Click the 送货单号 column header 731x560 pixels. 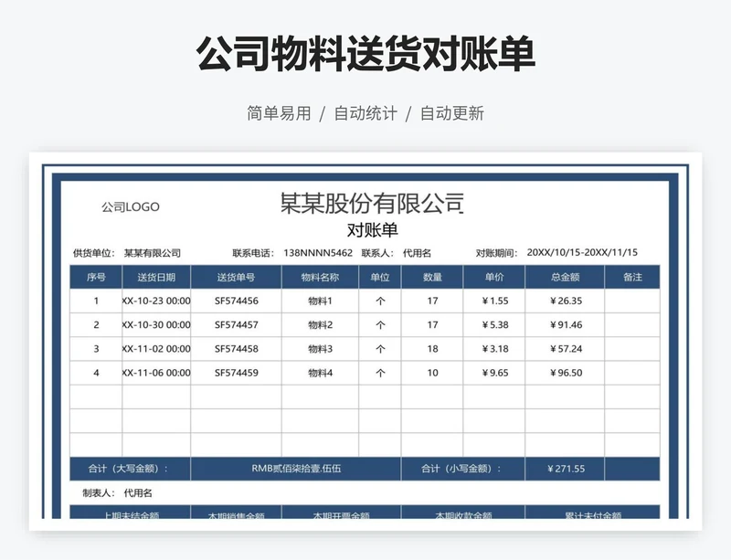click(x=236, y=277)
